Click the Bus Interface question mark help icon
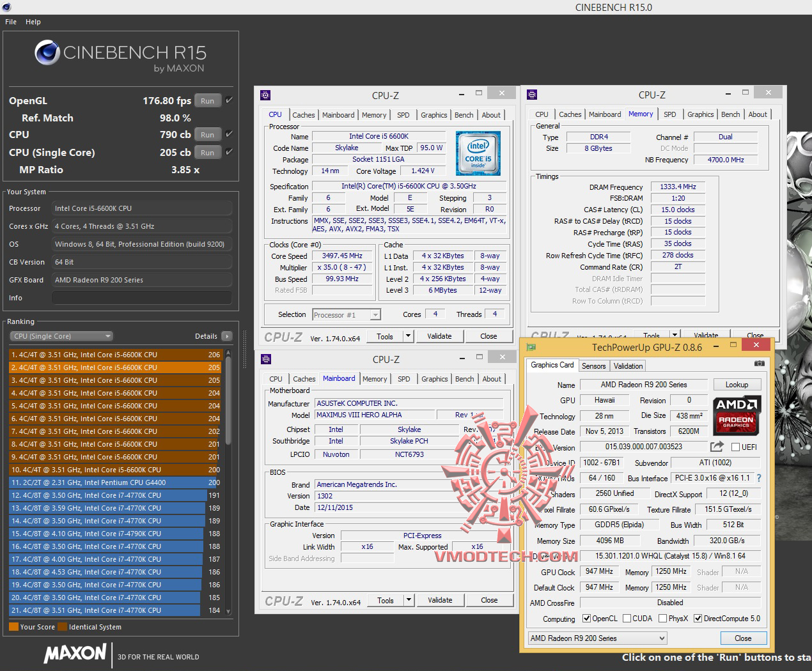 click(x=759, y=478)
